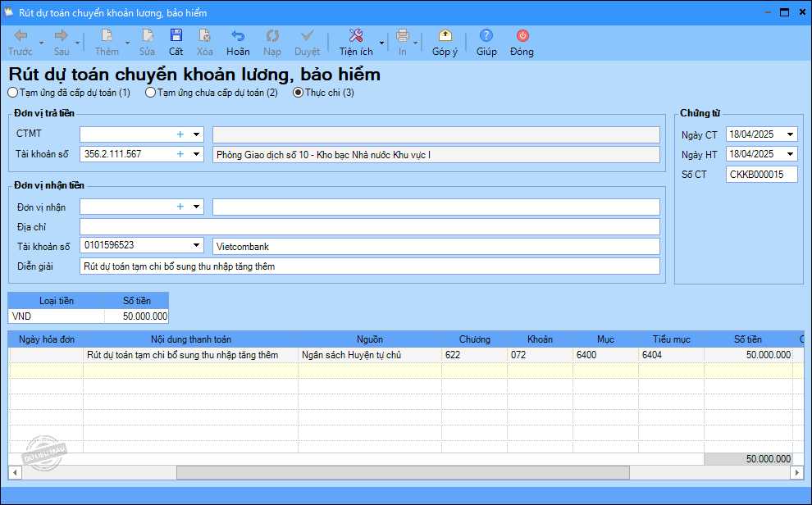Select the Mục cell 6400
Screen dimensions: 812x505
click(605, 355)
